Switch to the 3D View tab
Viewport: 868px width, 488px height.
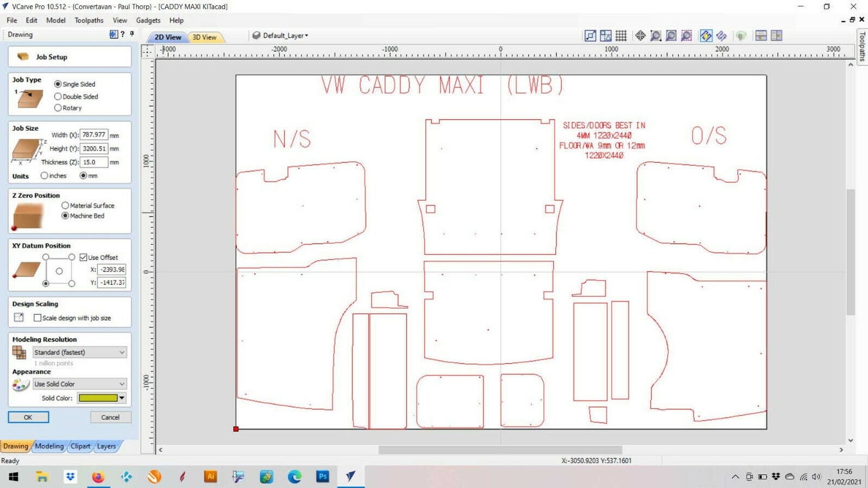click(x=204, y=37)
